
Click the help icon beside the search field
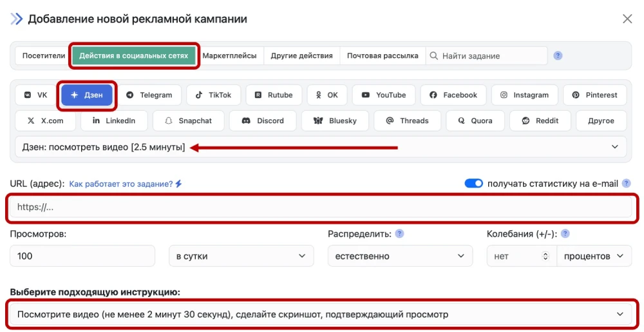pyautogui.click(x=558, y=56)
